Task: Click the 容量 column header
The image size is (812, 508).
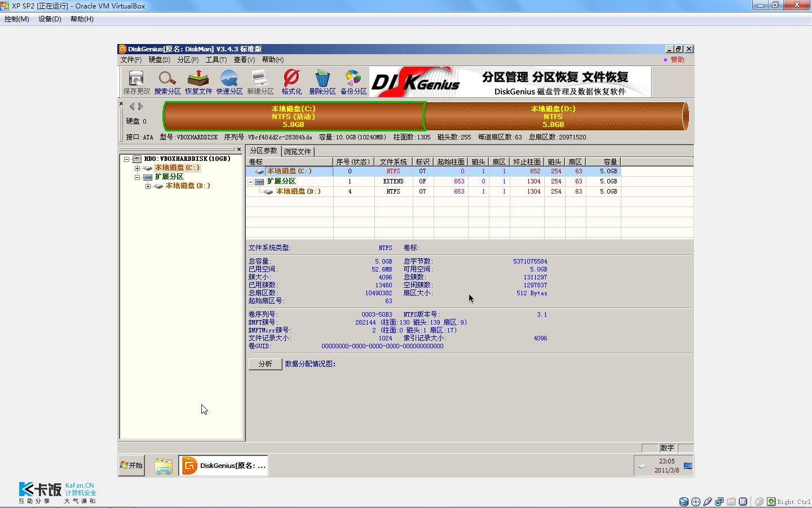Action: point(603,161)
